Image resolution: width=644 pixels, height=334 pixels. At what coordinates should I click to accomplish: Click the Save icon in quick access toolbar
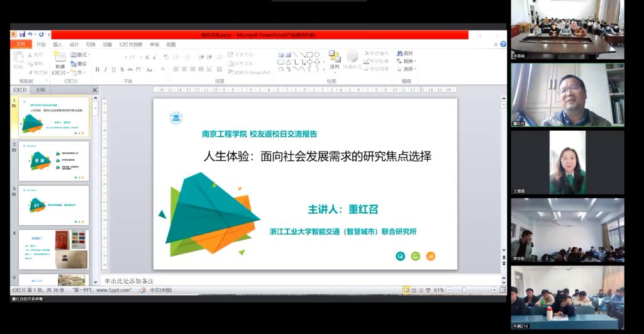pyautogui.click(x=22, y=35)
